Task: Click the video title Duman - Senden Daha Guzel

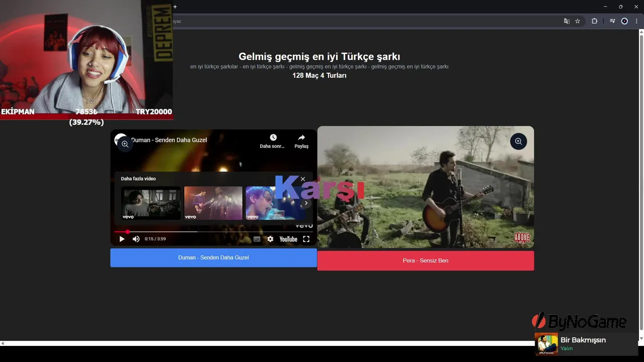Action: pos(169,140)
